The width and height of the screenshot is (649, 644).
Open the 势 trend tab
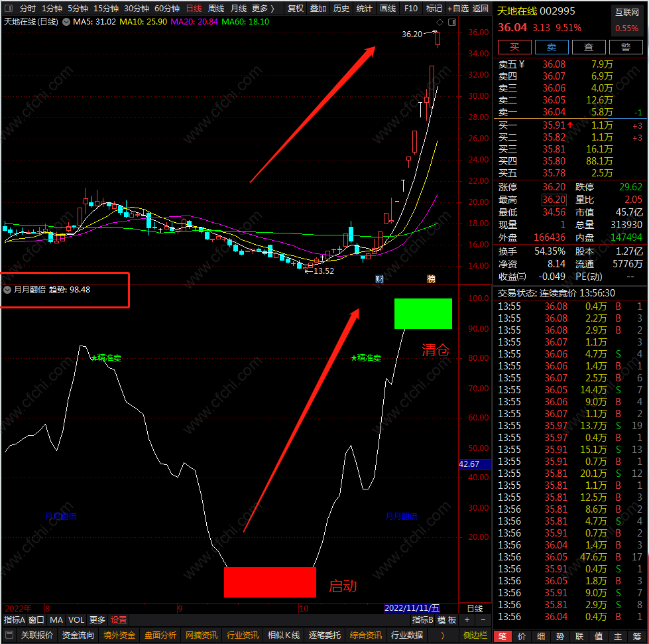click(x=560, y=636)
